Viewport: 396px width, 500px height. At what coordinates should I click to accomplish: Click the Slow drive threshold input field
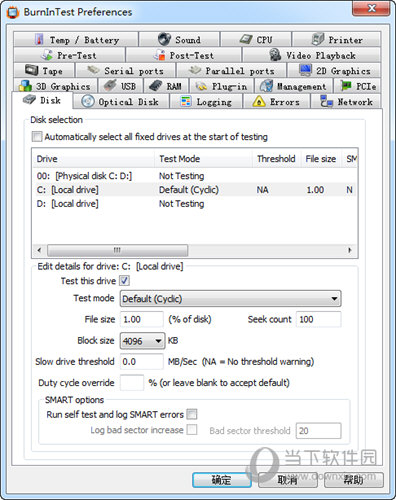point(142,362)
